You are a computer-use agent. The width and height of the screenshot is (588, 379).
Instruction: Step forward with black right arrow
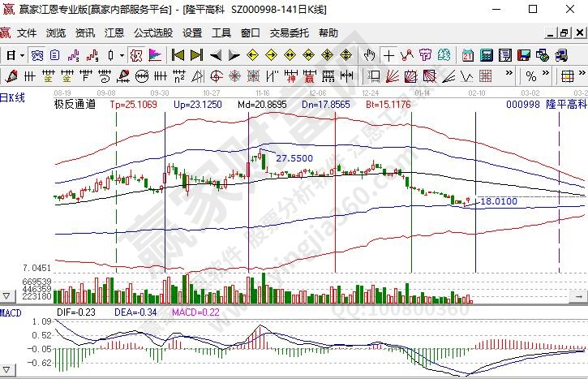[234, 55]
